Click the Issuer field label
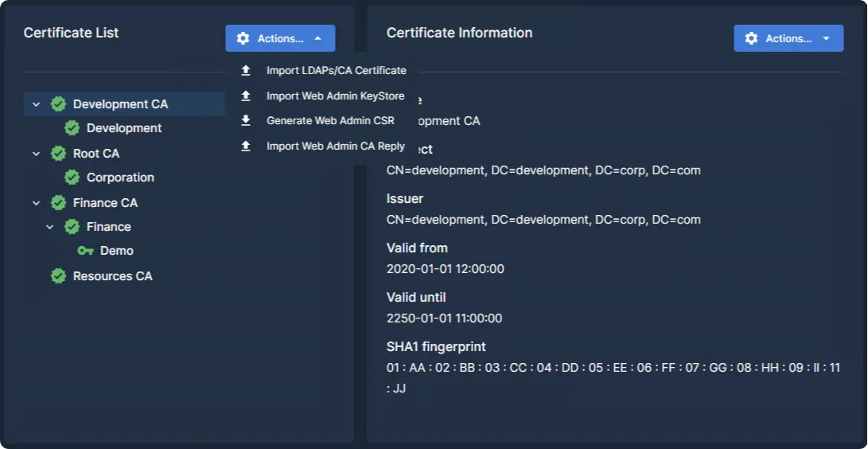 pos(405,199)
